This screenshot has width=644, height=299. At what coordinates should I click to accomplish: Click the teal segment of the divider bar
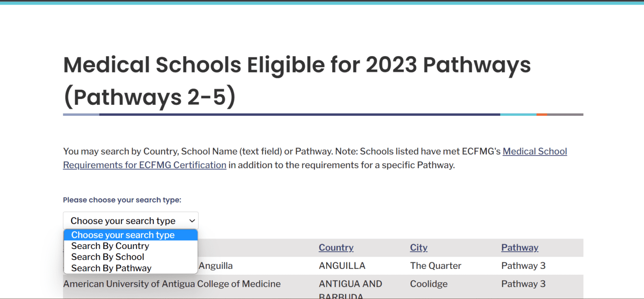coord(518,114)
